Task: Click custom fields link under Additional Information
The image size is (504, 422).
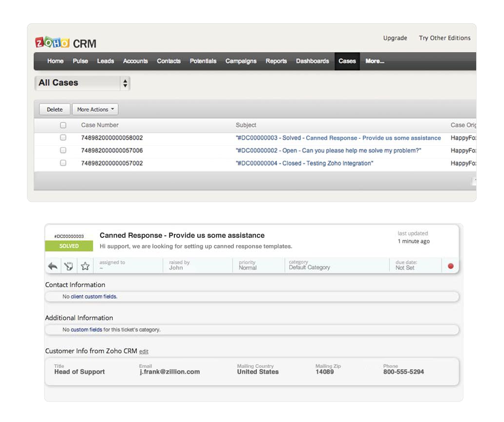Action: [86, 330]
